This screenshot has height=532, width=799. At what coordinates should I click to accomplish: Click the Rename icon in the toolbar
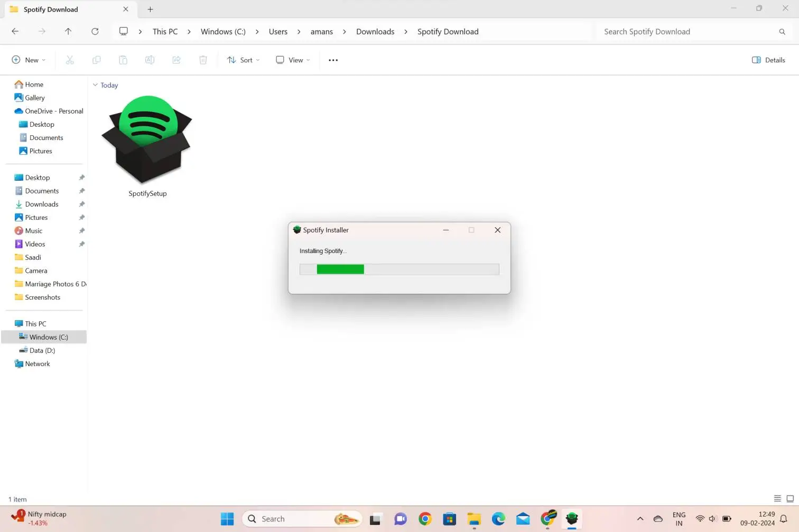[x=150, y=60]
